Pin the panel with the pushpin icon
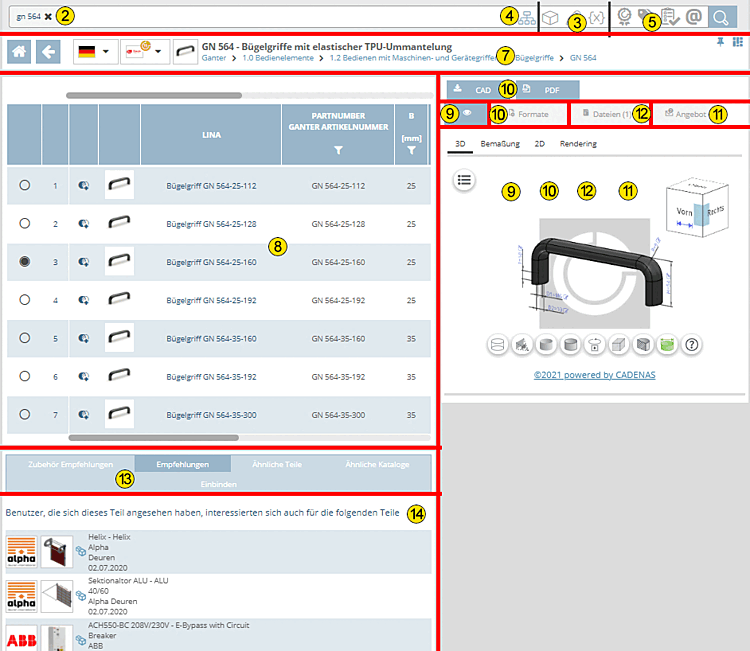The width and height of the screenshot is (750, 651). click(720, 42)
